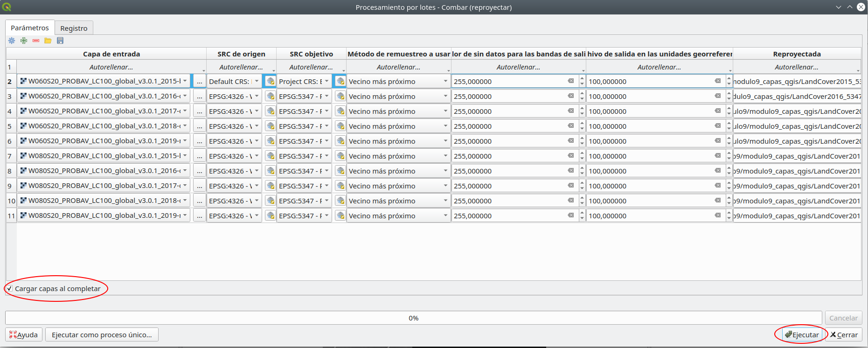Open source CRS selector icon in row 11

[270, 216]
